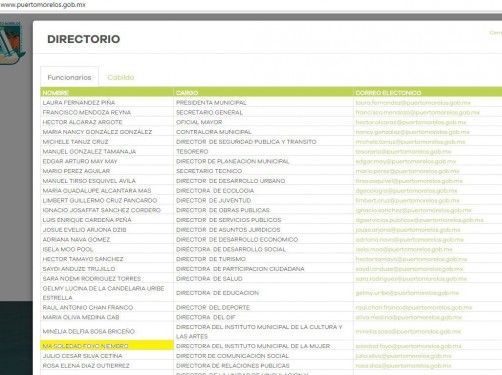Click the Nombre column header

(56, 93)
